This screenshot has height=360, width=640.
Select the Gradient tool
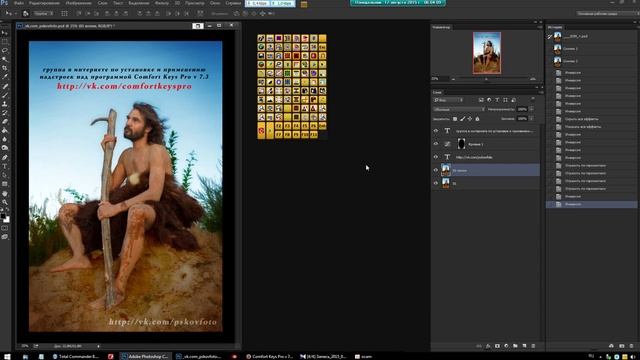[x=5, y=130]
